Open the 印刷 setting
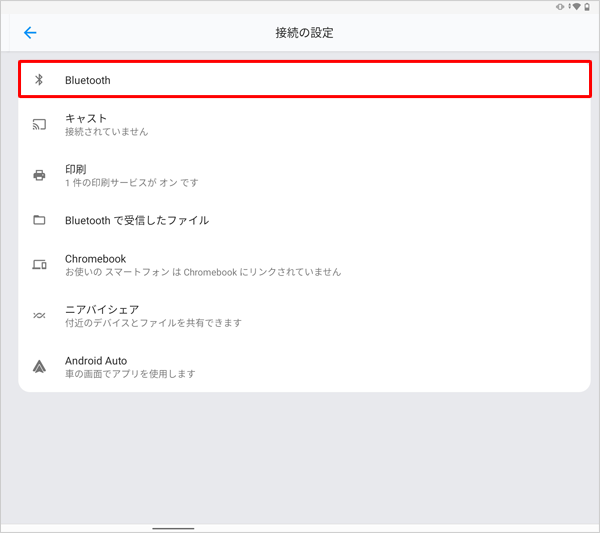Screen dimensions: 600x533 (305, 175)
